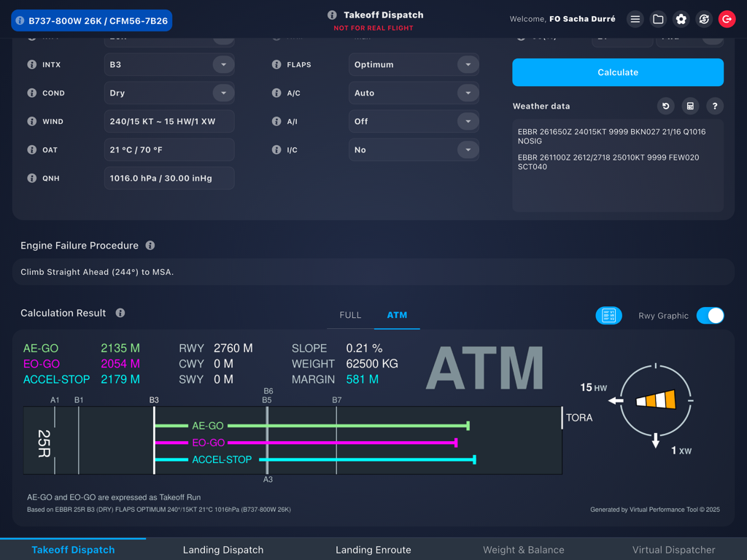Open the folder icon in the top bar

658,18
